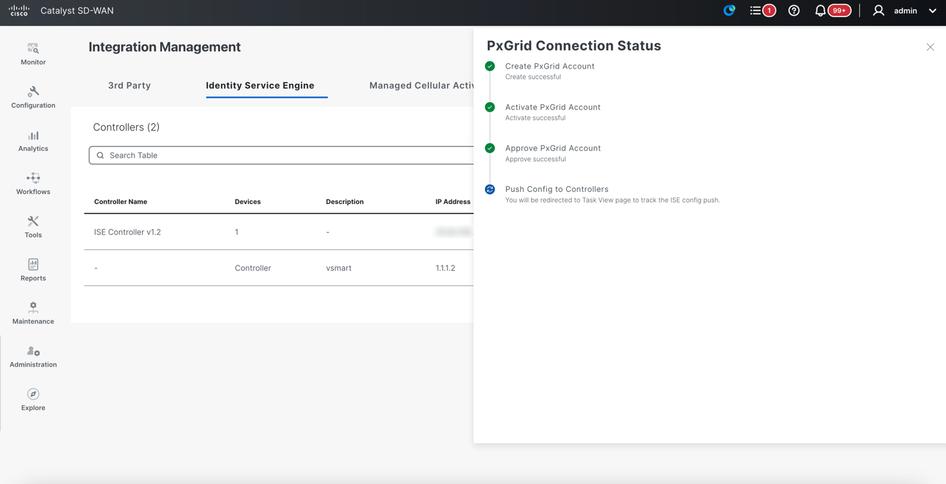
Task: Click the Catalyst SD-WAN title
Action: click(77, 11)
